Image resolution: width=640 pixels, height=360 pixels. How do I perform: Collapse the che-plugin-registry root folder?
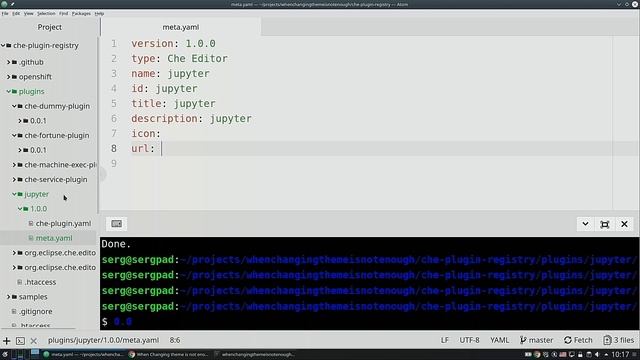pyautogui.click(x=3, y=45)
